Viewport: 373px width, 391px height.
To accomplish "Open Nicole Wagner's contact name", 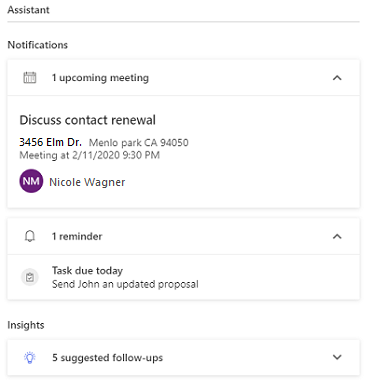I will coord(87,182).
